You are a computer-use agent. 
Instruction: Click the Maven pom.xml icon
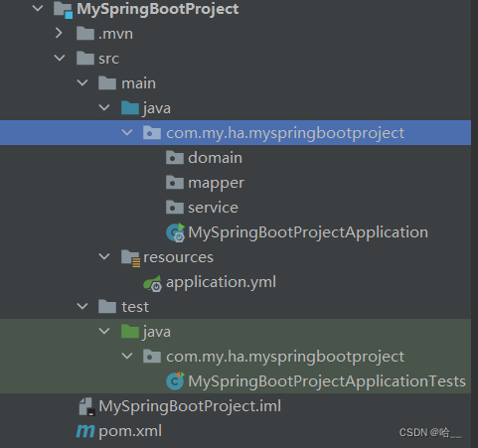pos(85,431)
